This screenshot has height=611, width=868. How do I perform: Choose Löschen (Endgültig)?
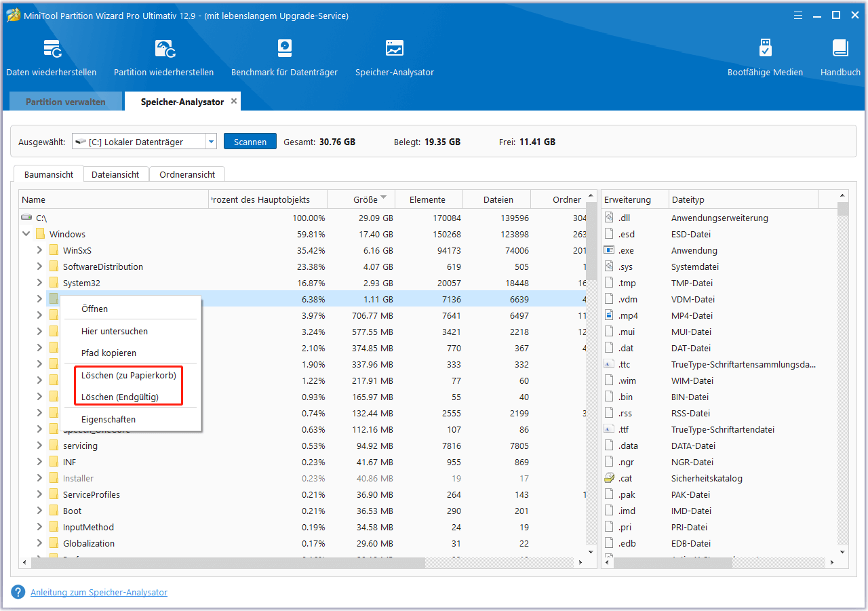(x=131, y=397)
